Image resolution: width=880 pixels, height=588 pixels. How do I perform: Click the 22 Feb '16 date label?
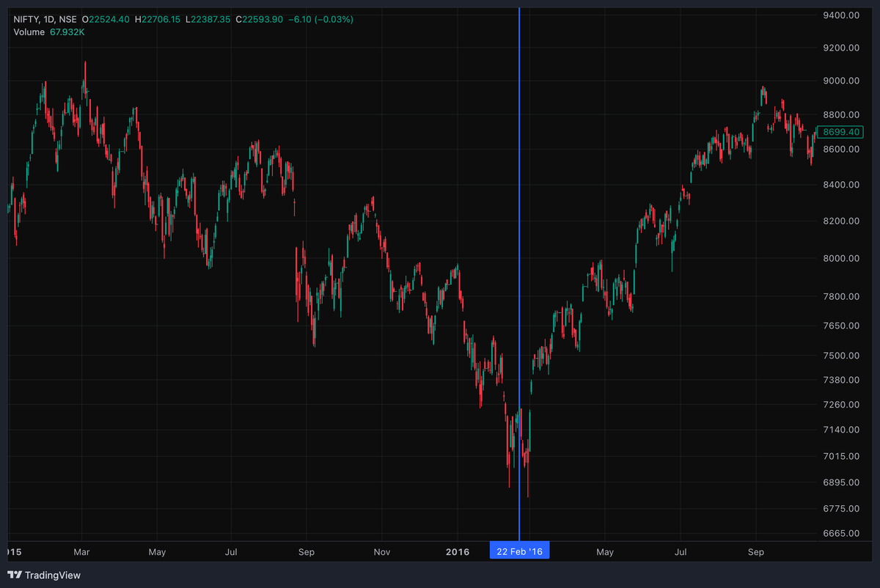[519, 551]
